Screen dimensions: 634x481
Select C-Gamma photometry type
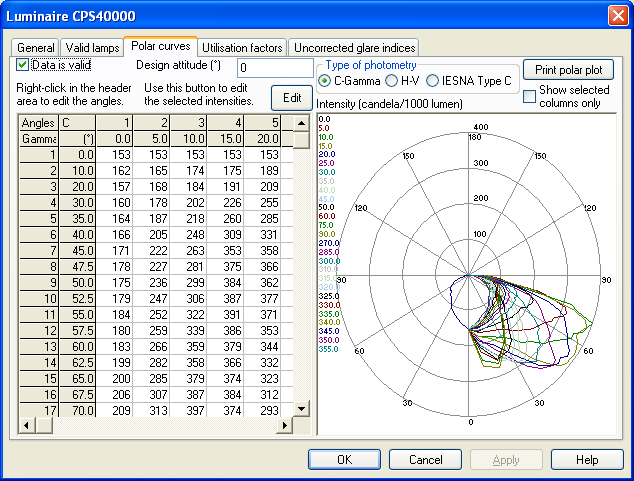coord(325,80)
